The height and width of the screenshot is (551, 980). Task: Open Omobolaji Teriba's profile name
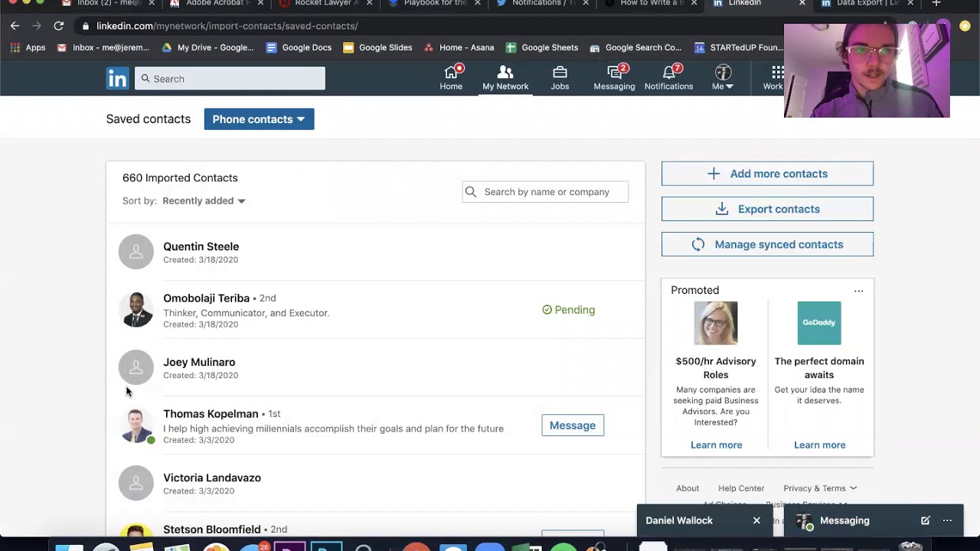[206, 298]
